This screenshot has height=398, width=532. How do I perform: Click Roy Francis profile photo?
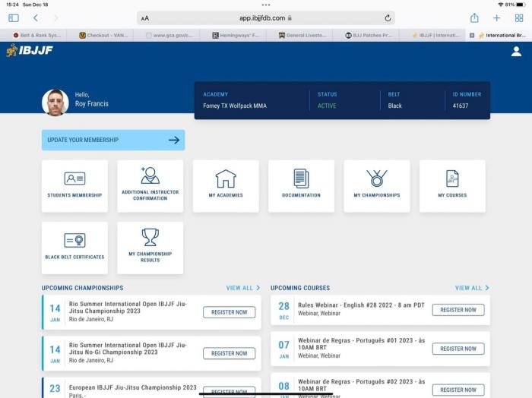(x=55, y=103)
